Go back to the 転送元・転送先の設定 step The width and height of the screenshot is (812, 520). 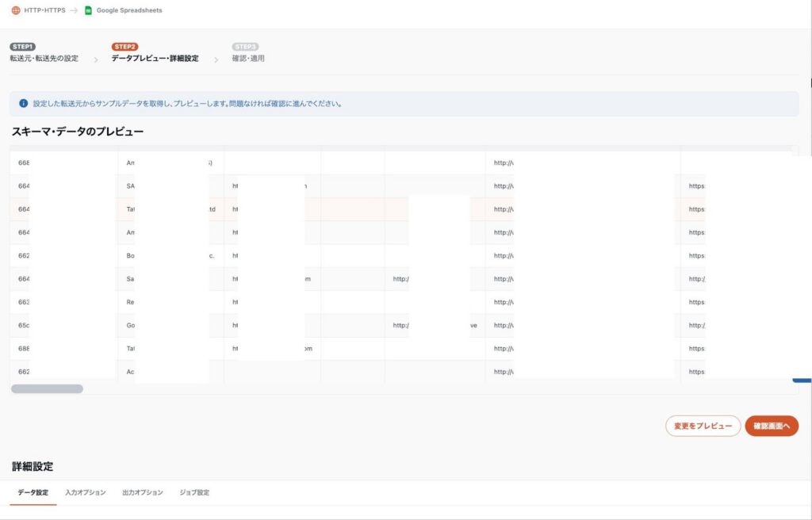tap(44, 59)
